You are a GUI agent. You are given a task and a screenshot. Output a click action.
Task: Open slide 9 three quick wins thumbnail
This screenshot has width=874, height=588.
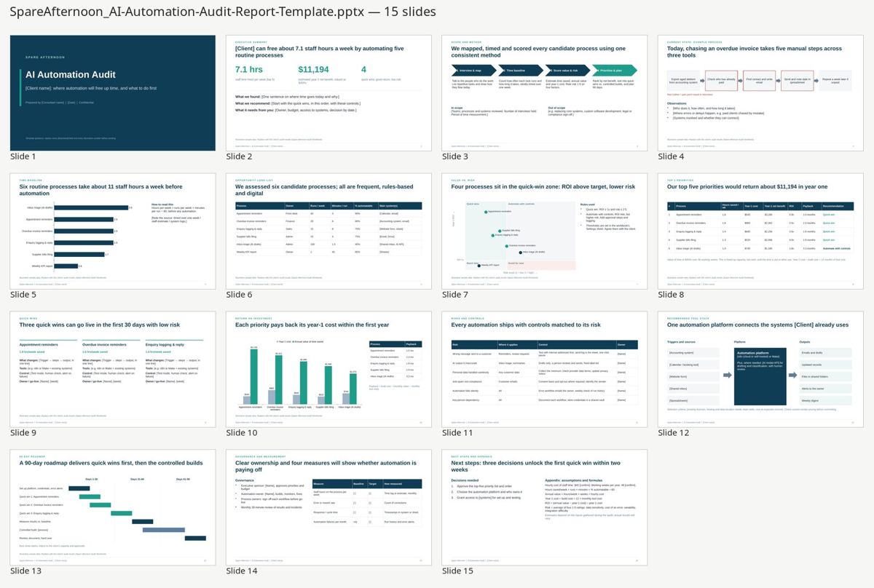pos(113,369)
